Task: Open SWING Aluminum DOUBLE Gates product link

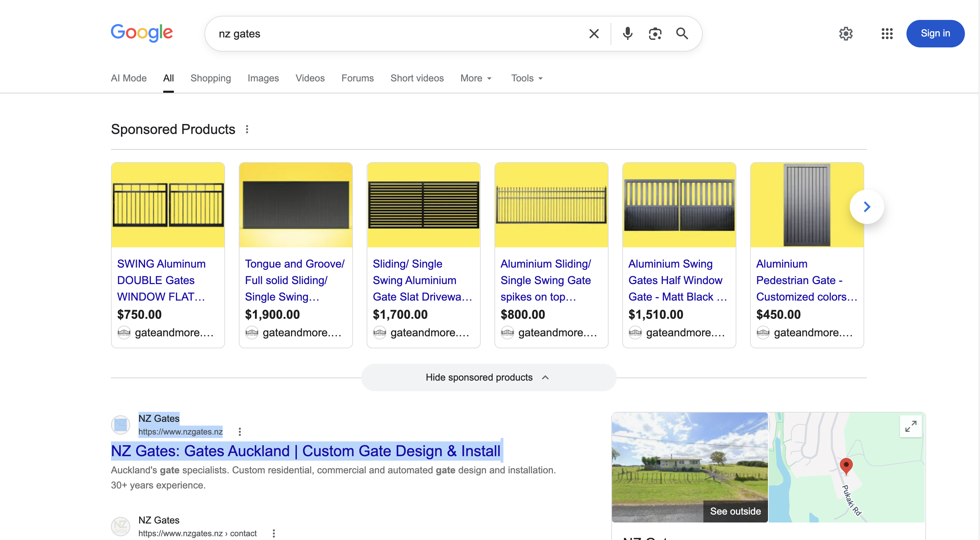Action: (162, 280)
